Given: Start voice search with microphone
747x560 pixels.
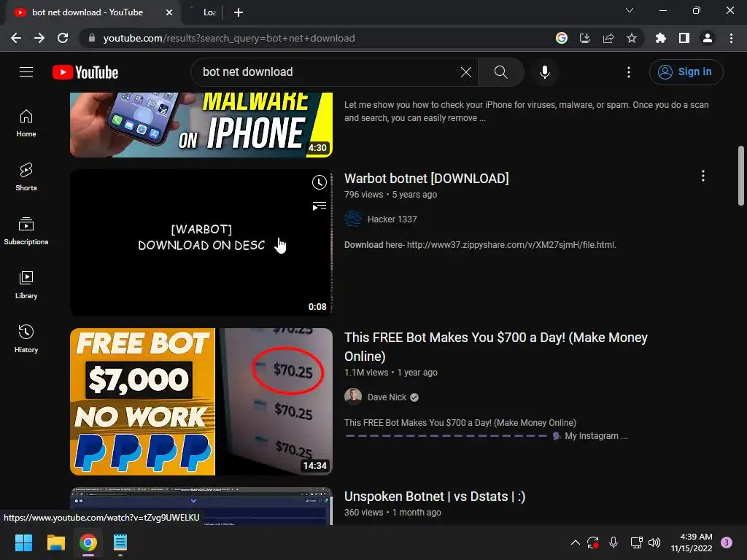Looking at the screenshot, I should [x=545, y=72].
